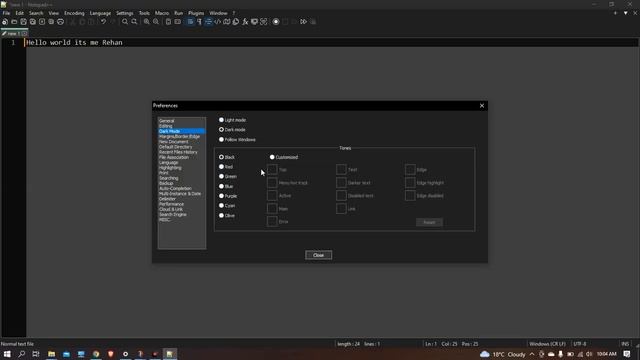Click the Edge color swatch

click(410, 169)
